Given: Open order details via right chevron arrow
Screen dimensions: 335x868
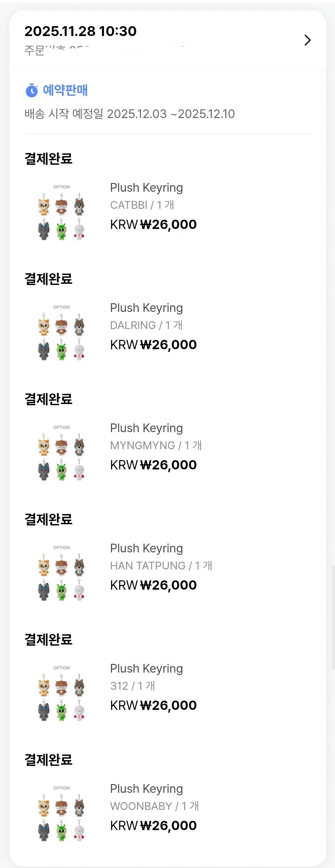Looking at the screenshot, I should [307, 40].
